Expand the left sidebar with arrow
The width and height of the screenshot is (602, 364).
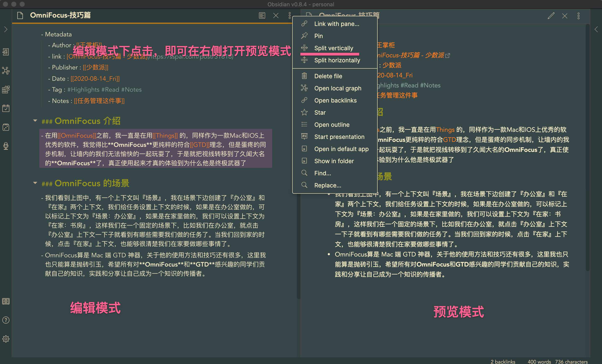(6, 29)
